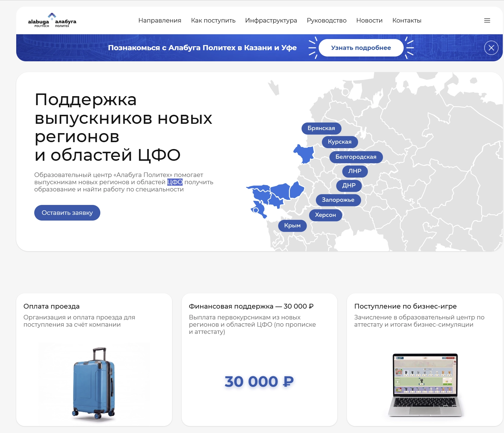Select the Брянская region label

[x=321, y=128]
